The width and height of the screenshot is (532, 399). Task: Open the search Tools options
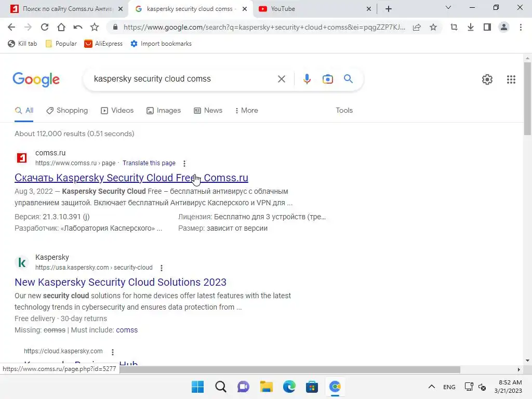point(344,110)
